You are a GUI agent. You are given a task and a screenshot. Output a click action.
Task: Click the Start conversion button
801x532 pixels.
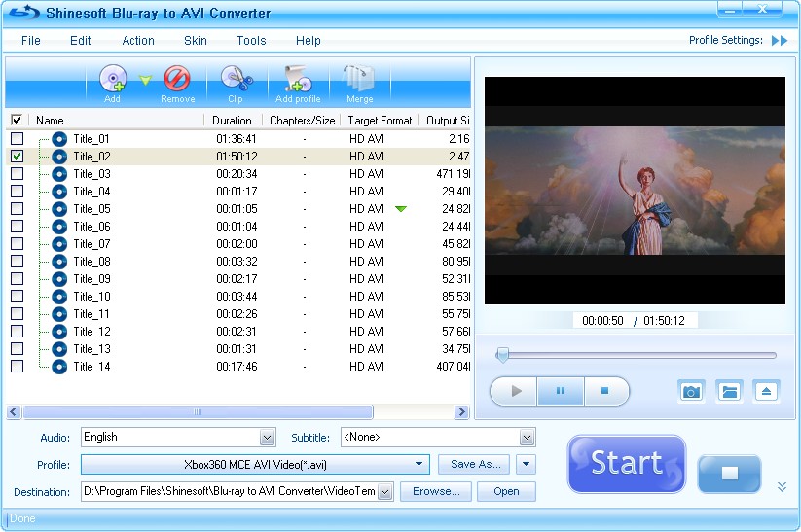coord(627,463)
